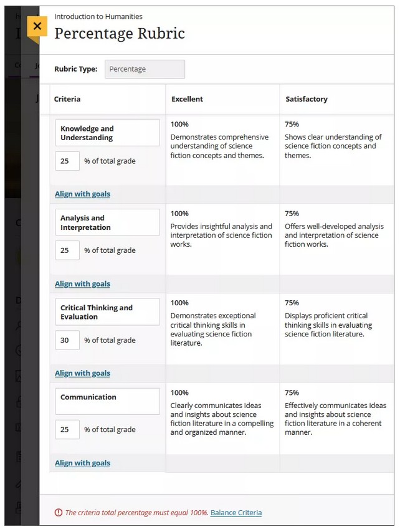Image resolution: width=400 pixels, height=532 pixels.
Task: Align Critical Thinking and Evaluation with goals
Action: pos(82,373)
